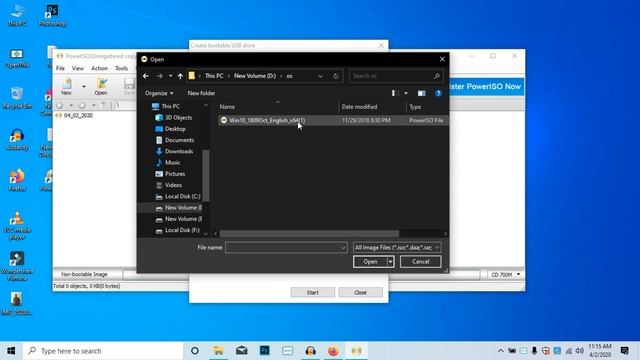Image resolution: width=640 pixels, height=360 pixels.
Task: Open recent locations dropdown arrow
Action: 170,76
